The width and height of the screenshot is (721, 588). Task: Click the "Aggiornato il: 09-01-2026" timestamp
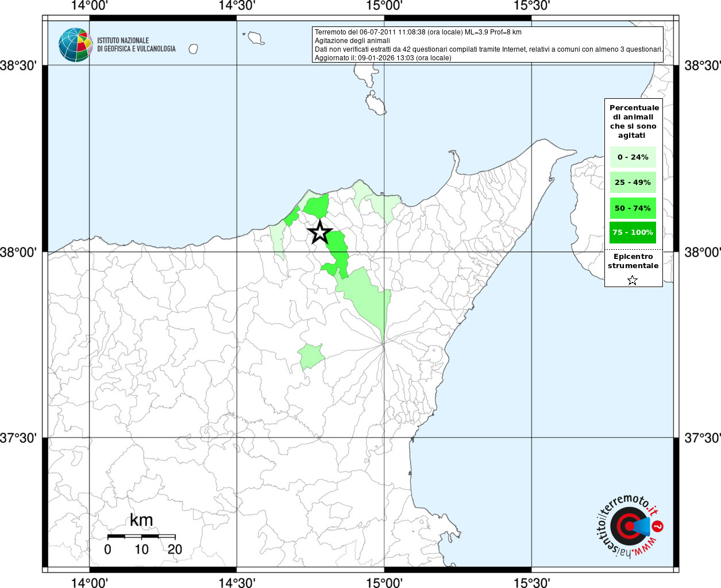pos(383,58)
